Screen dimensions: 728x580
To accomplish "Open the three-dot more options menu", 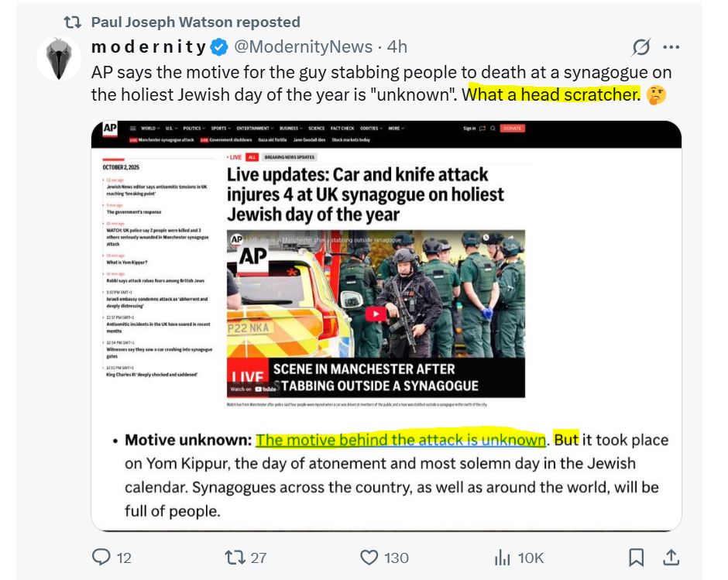I will tap(671, 47).
